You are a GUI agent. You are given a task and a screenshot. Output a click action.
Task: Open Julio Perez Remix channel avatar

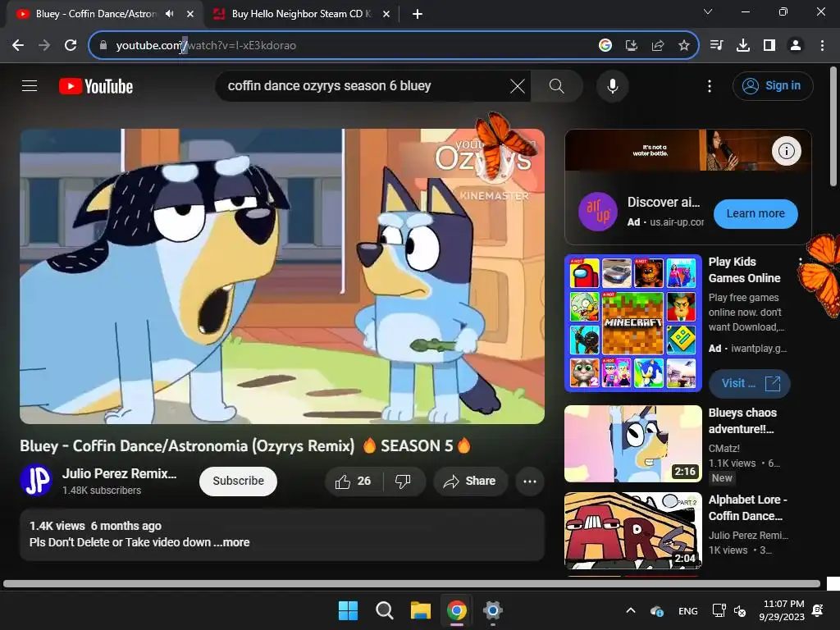[x=36, y=480]
